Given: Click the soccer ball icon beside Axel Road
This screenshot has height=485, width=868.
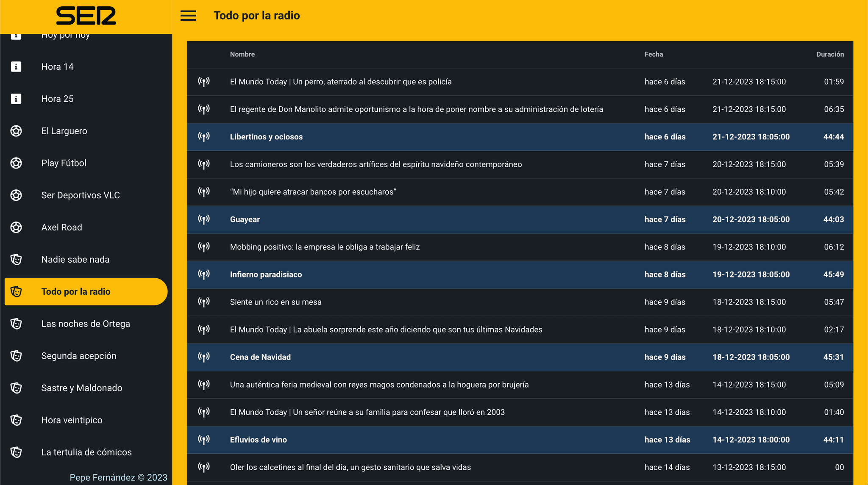Looking at the screenshot, I should tap(16, 227).
